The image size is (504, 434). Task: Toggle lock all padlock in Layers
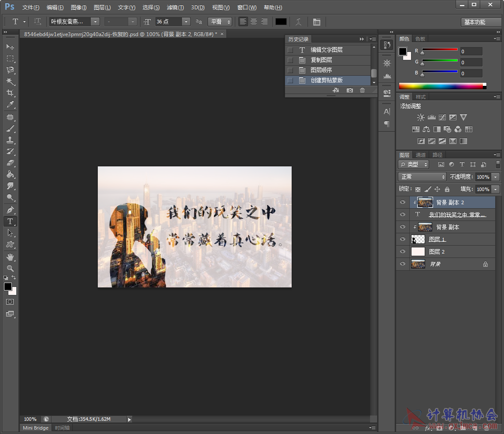[447, 189]
